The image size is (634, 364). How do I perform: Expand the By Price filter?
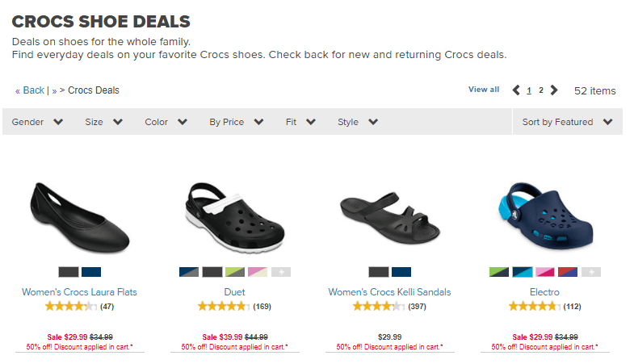236,122
